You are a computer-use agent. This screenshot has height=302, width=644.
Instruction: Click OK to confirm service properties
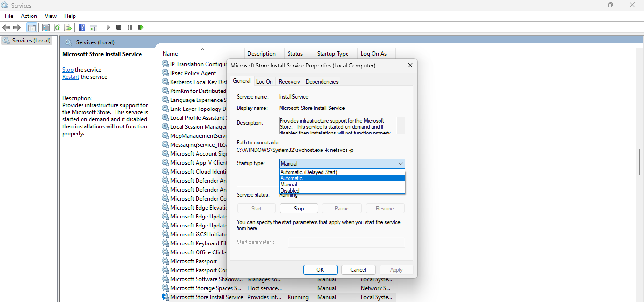[320, 270]
